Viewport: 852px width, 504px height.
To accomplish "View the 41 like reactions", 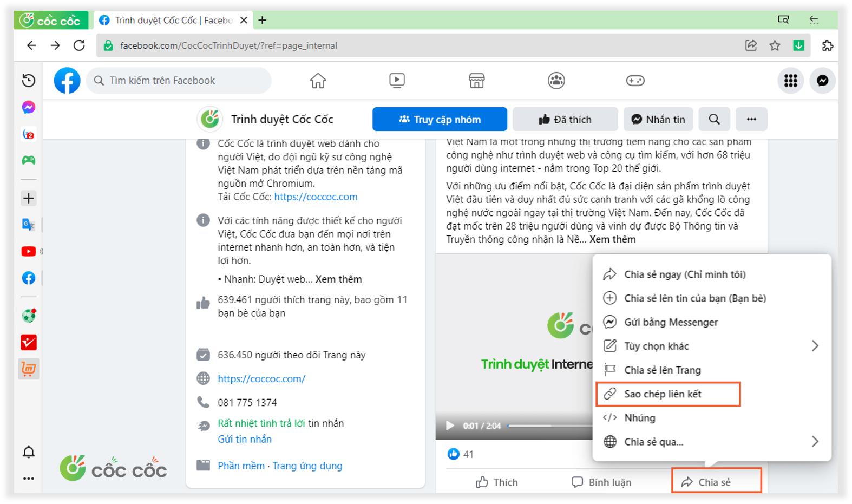I will click(461, 454).
